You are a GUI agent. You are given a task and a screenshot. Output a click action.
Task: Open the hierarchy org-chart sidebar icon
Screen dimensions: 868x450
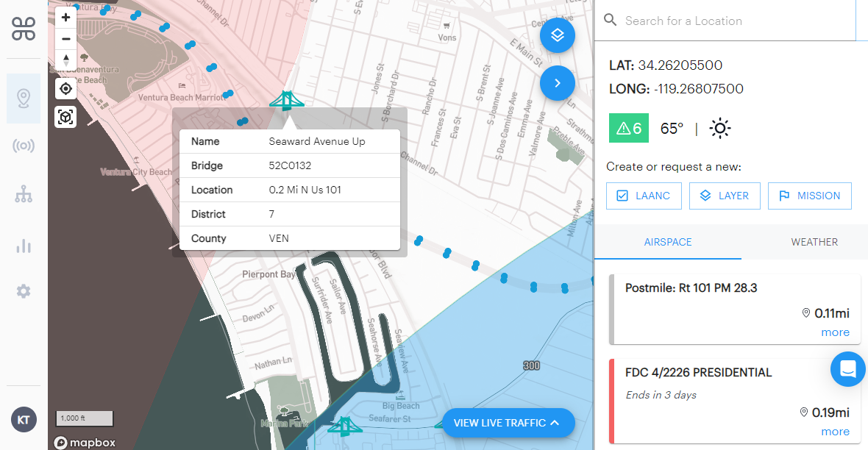click(x=24, y=196)
